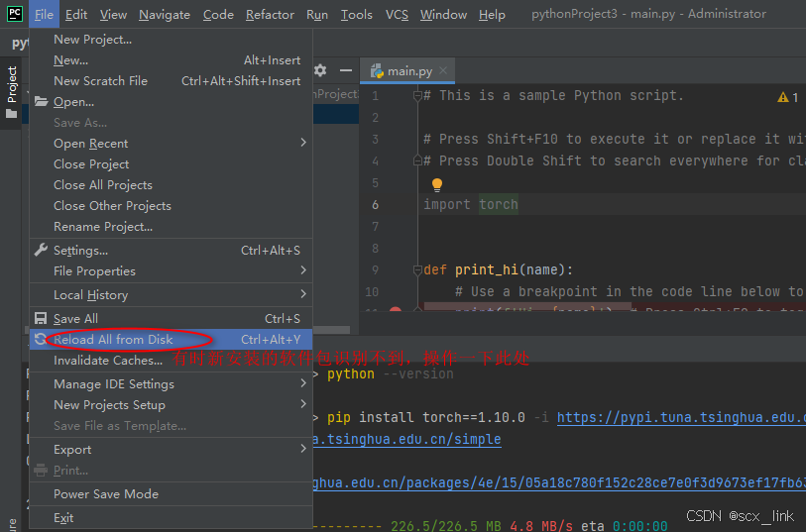This screenshot has width=806, height=532.
Task: Click the Settings wrench icon
Action: [x=41, y=250]
